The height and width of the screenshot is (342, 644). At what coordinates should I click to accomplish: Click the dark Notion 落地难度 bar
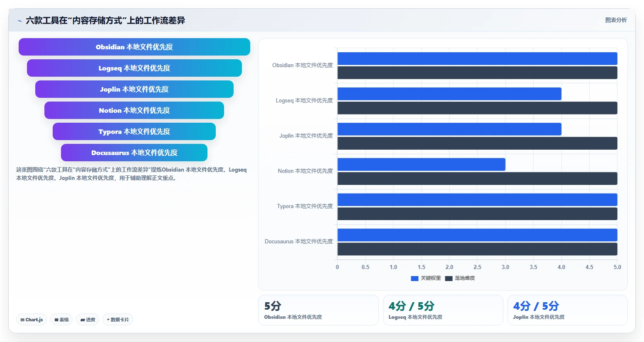click(477, 178)
